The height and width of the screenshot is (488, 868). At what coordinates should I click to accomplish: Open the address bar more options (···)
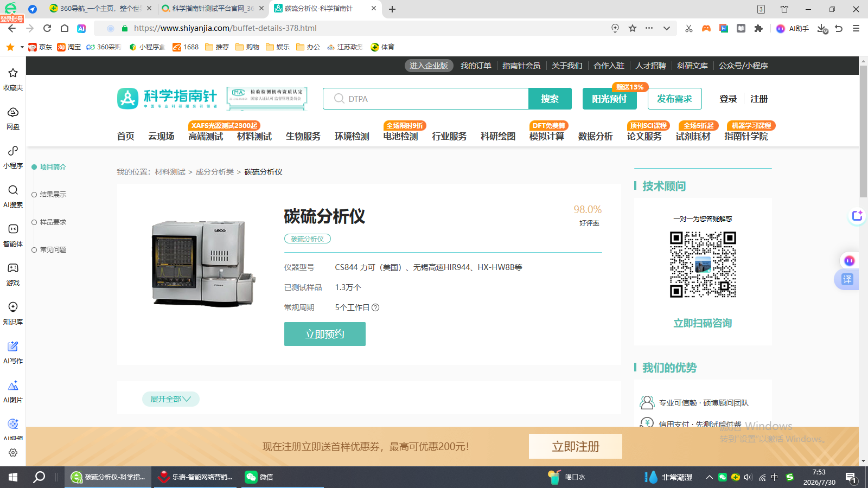click(649, 28)
